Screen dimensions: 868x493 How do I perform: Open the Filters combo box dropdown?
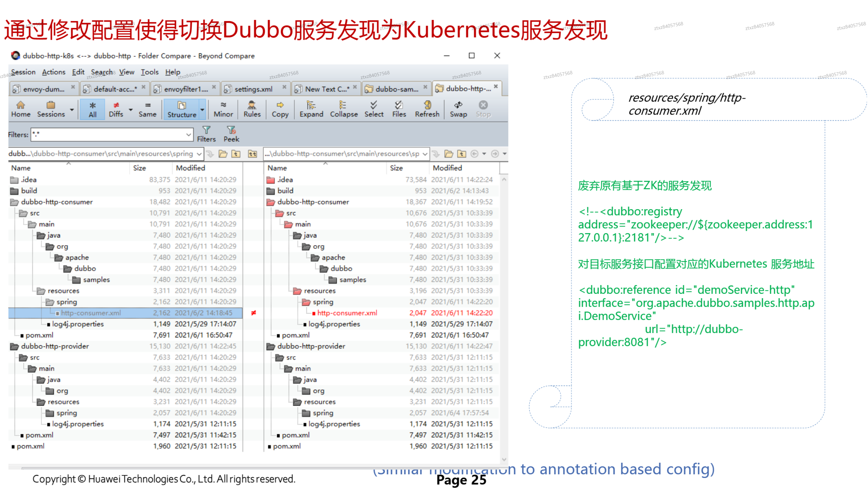[x=188, y=135]
